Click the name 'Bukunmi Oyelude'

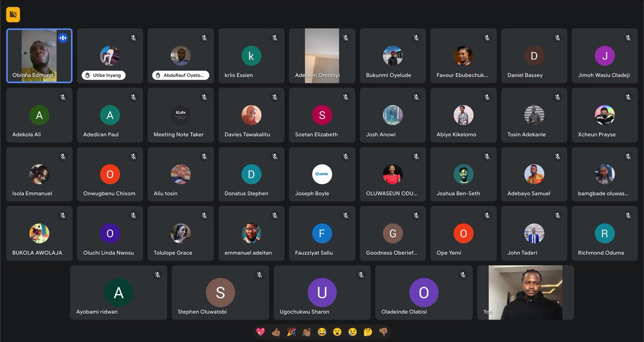coord(389,76)
